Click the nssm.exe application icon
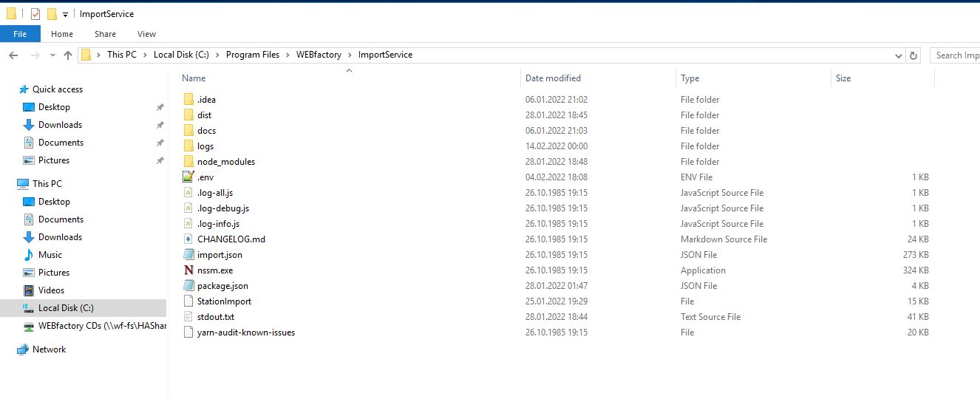This screenshot has width=980, height=399. coord(188,270)
